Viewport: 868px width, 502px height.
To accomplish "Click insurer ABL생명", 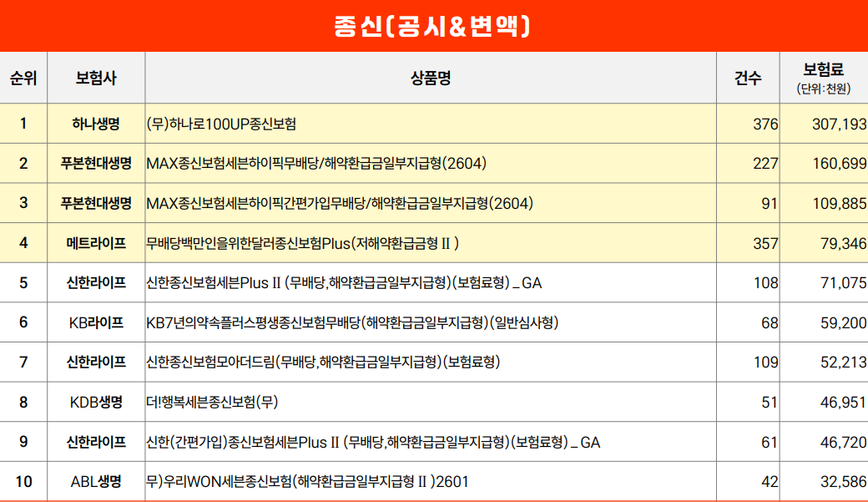I will click(96, 482).
